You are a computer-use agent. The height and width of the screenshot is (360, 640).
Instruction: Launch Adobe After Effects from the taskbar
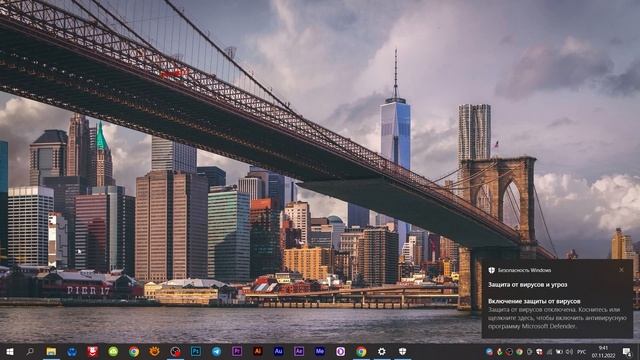(x=299, y=351)
